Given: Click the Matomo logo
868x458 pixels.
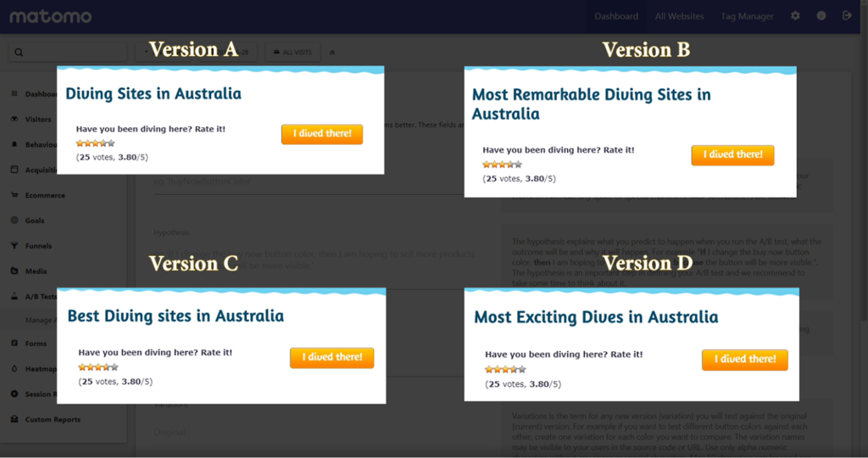Looking at the screenshot, I should pos(50,17).
